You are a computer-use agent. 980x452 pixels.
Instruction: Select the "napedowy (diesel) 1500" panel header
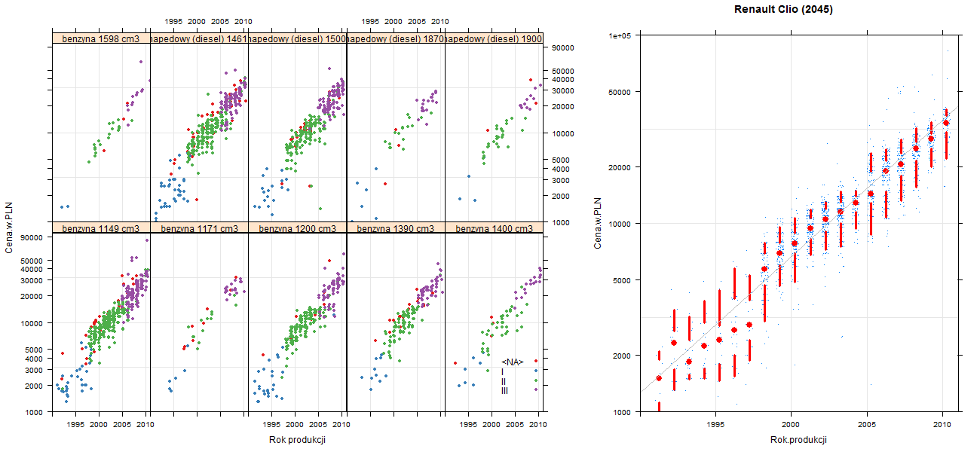297,38
